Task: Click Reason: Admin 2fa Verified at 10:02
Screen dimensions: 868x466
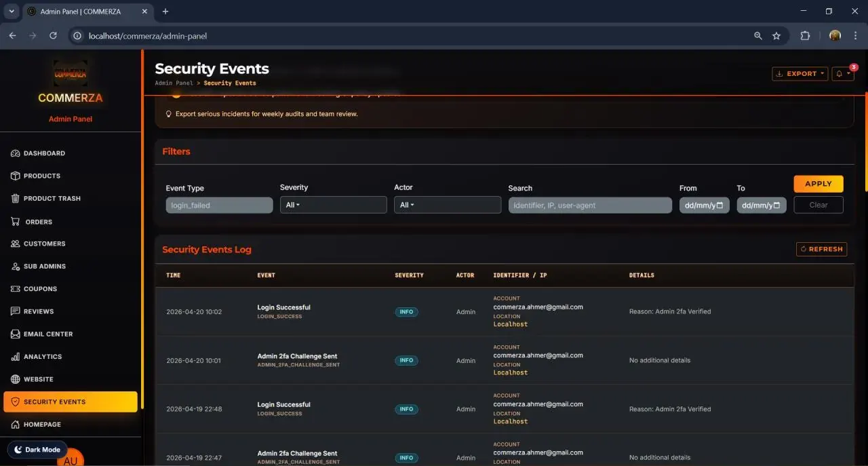Action: pyautogui.click(x=670, y=312)
